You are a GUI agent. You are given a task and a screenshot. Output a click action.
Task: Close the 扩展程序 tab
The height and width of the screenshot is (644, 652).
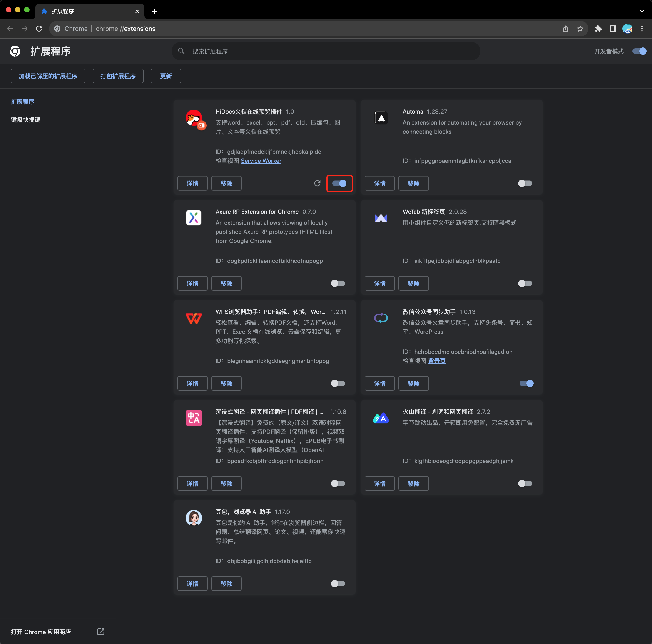pos(137,12)
